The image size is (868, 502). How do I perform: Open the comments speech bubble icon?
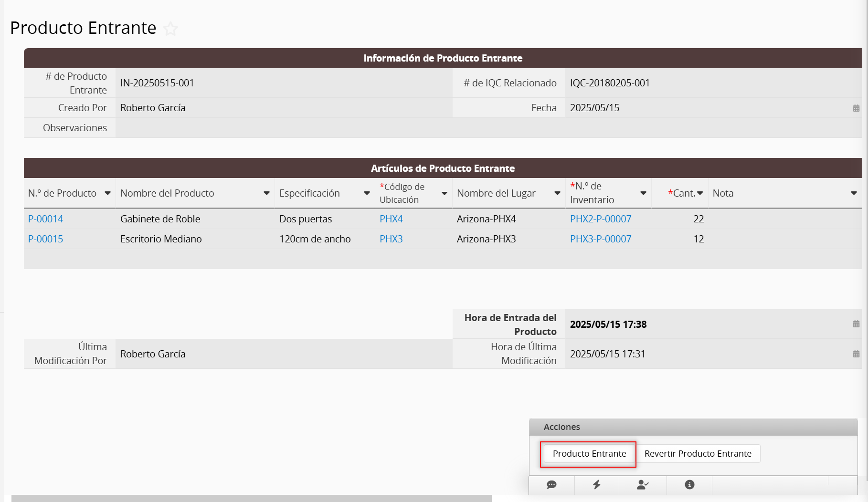[551, 485]
